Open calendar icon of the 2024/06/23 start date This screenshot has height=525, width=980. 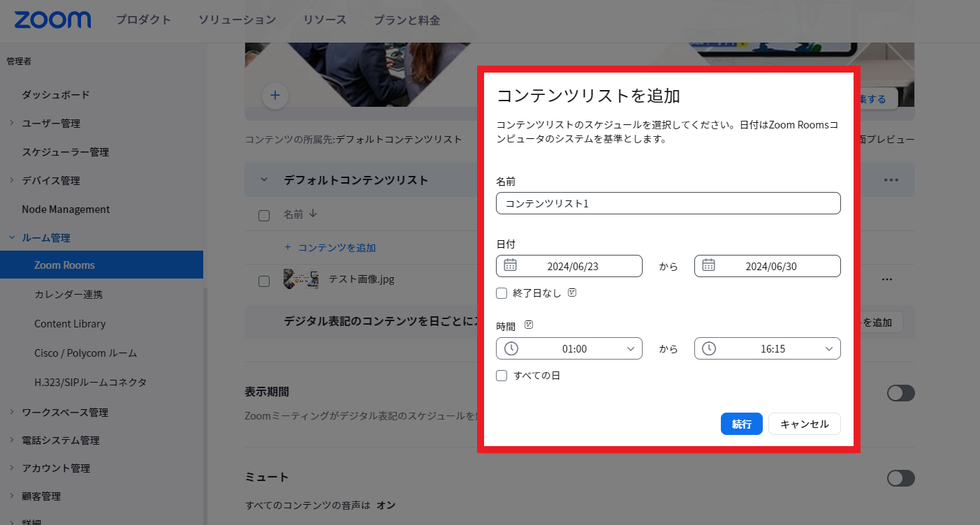point(511,265)
